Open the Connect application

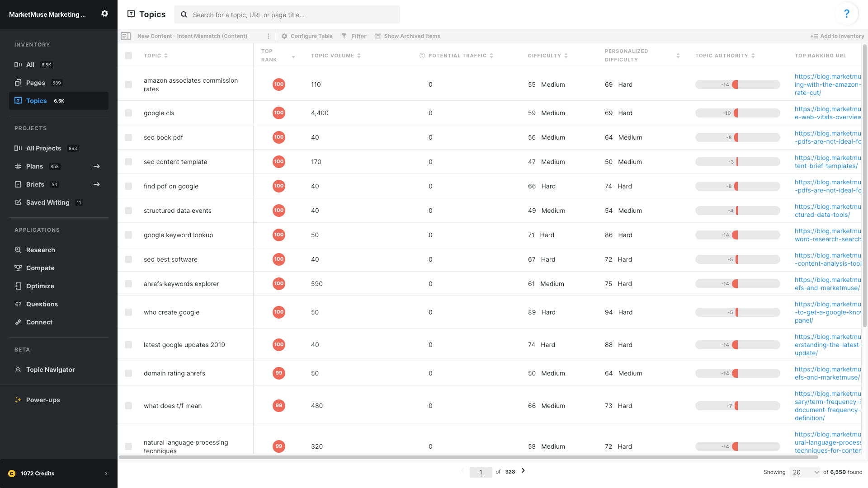point(40,322)
